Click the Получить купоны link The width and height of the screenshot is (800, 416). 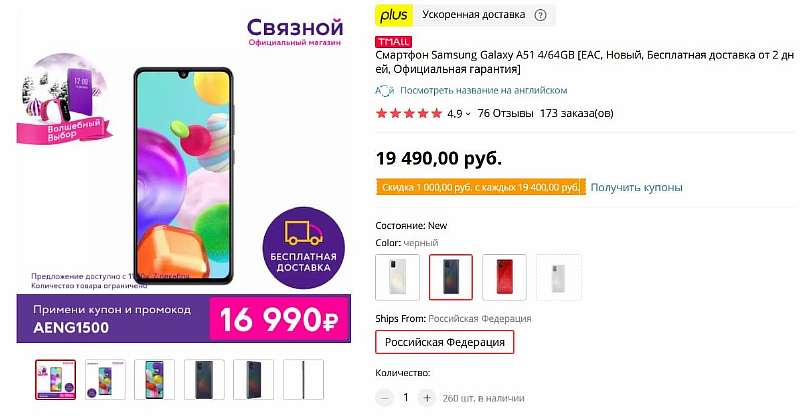point(636,187)
